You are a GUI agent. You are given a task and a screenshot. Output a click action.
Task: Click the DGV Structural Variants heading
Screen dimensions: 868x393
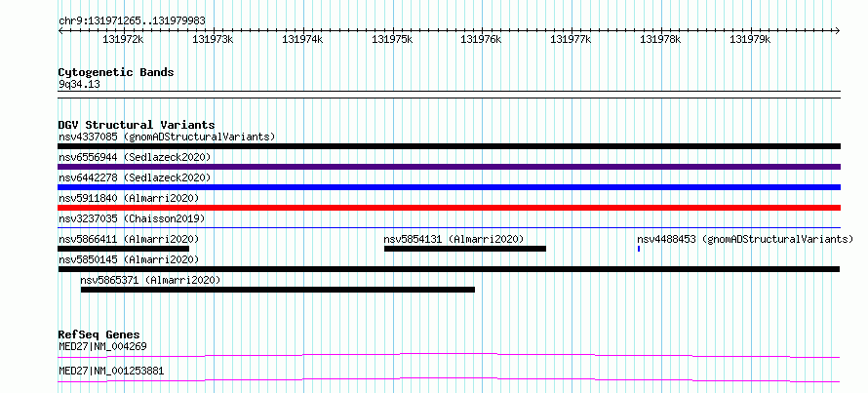[x=137, y=125]
